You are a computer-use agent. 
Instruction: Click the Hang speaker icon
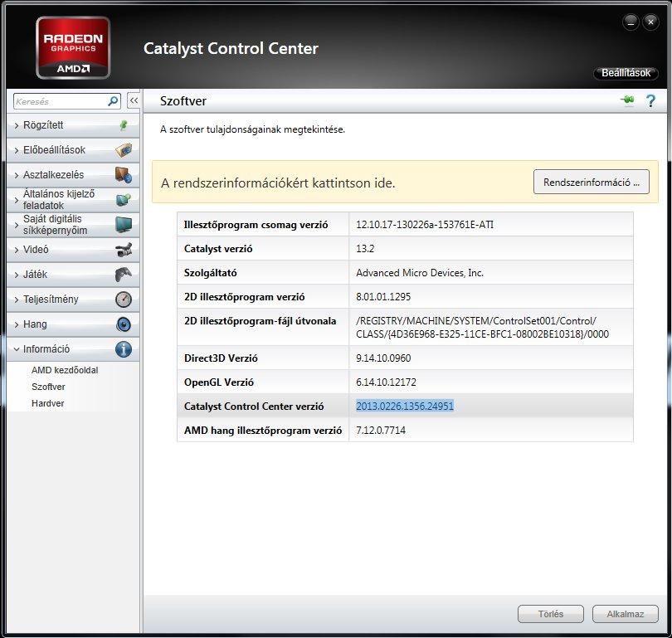click(124, 324)
